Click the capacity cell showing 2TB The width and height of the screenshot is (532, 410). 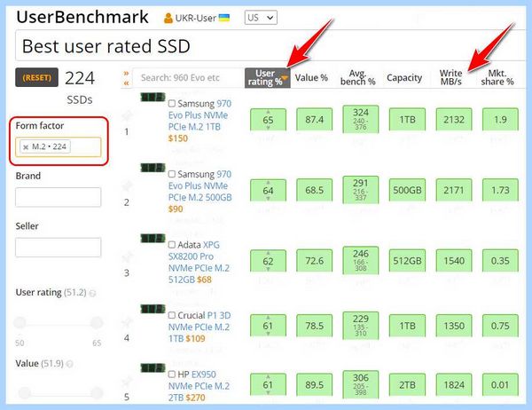tap(407, 384)
